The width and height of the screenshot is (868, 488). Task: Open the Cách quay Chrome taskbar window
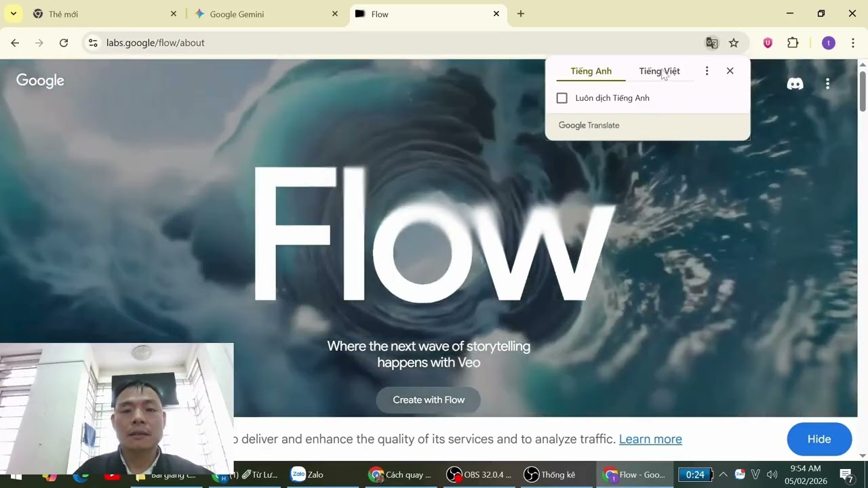pos(400,474)
